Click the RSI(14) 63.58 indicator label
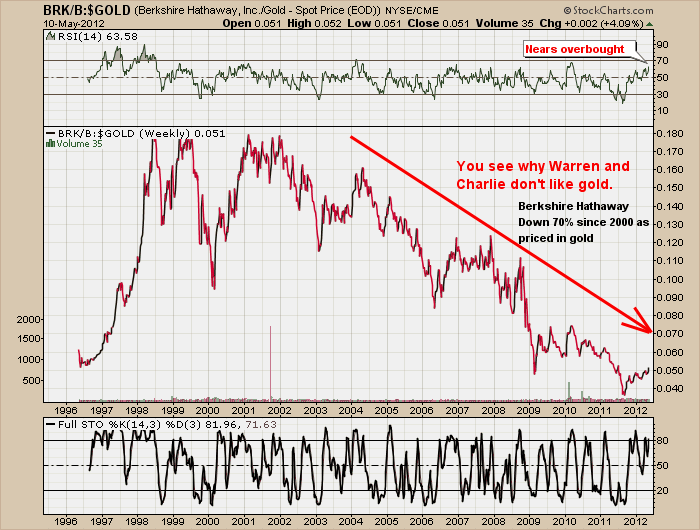 [x=98, y=37]
